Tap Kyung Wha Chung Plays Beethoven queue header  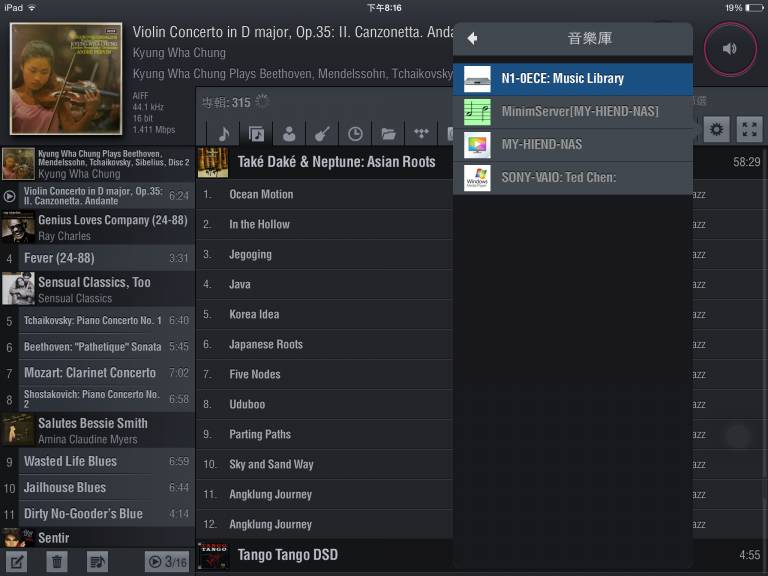click(x=97, y=164)
